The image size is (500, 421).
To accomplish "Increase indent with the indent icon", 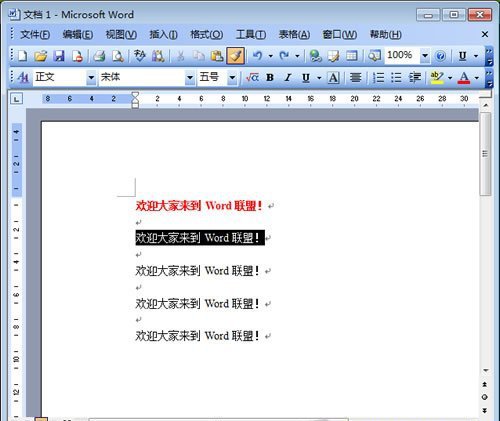I will (x=415, y=78).
